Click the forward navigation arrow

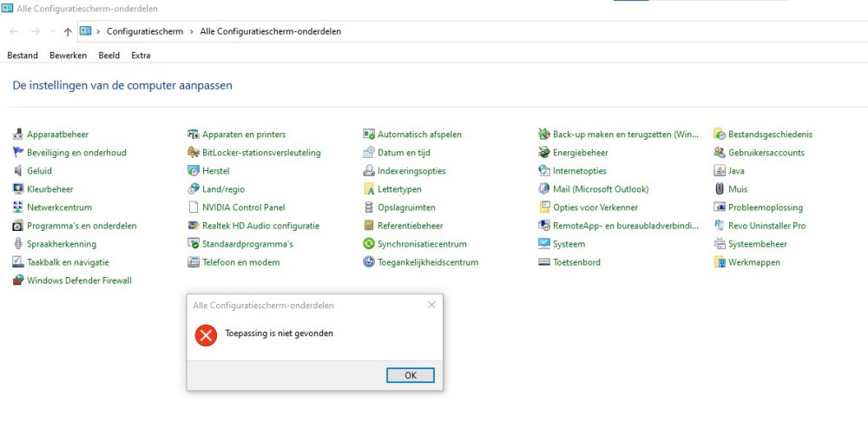[36, 31]
